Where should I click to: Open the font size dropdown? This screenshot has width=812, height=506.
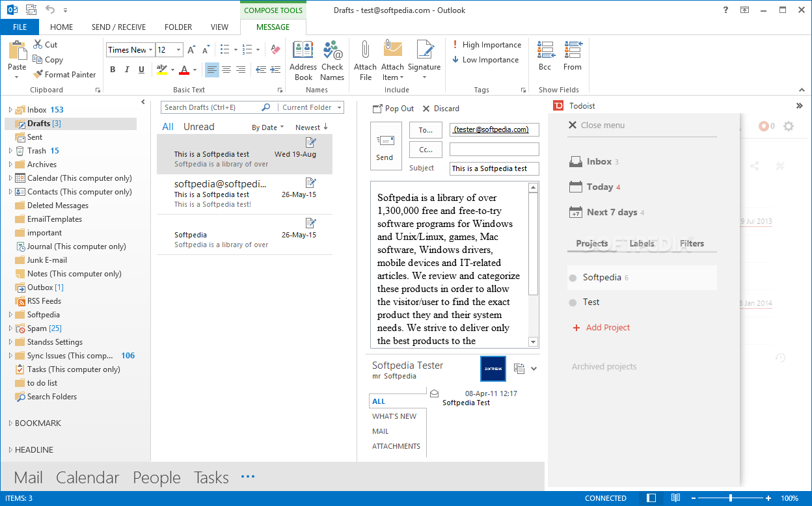[x=179, y=50]
